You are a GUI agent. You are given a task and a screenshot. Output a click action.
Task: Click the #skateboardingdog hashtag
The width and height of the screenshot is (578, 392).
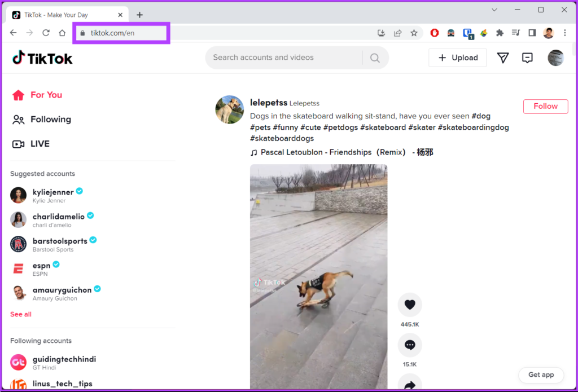point(474,127)
